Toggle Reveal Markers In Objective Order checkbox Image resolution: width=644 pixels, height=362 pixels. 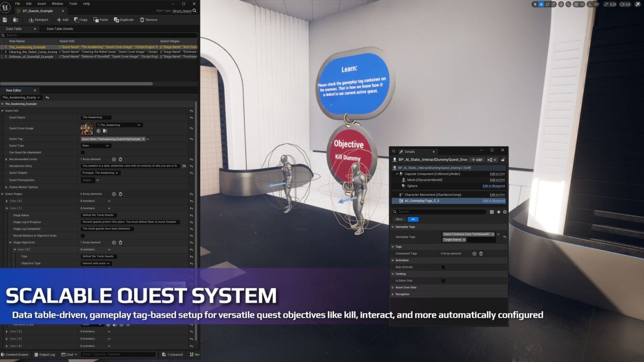pos(83,236)
